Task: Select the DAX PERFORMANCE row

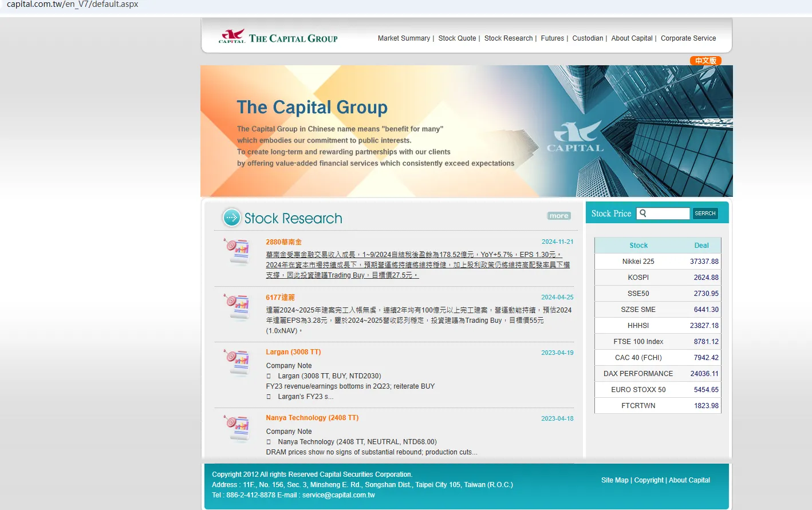Action: pos(658,374)
